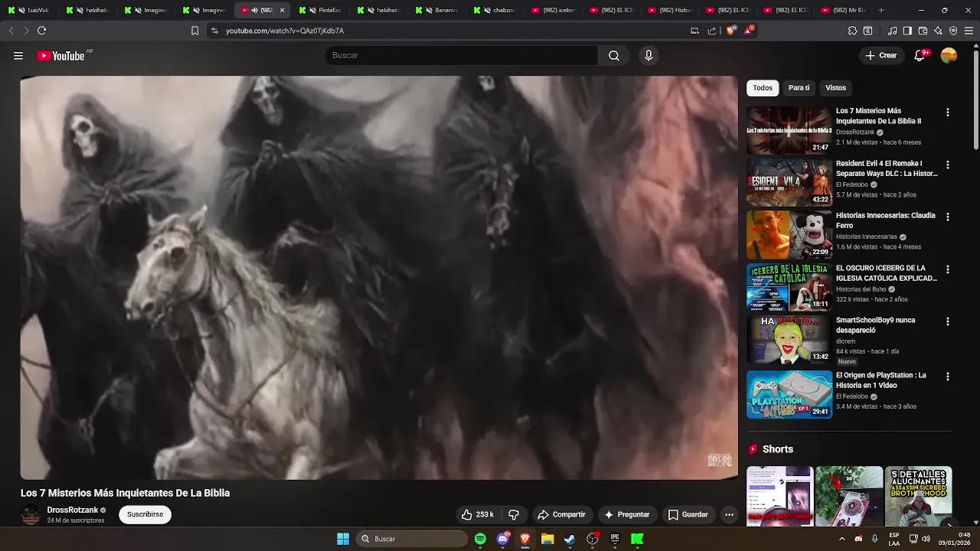The height and width of the screenshot is (551, 980).
Task: Select the Todos filter chip
Action: (x=763, y=88)
